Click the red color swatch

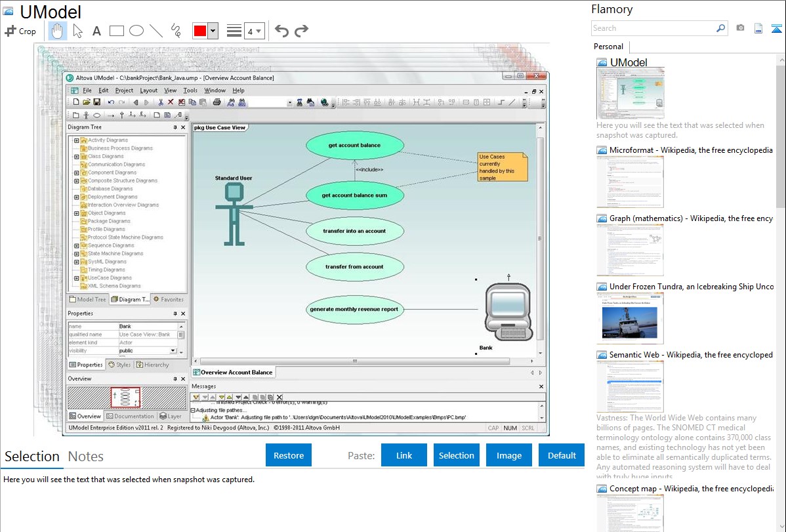click(200, 31)
